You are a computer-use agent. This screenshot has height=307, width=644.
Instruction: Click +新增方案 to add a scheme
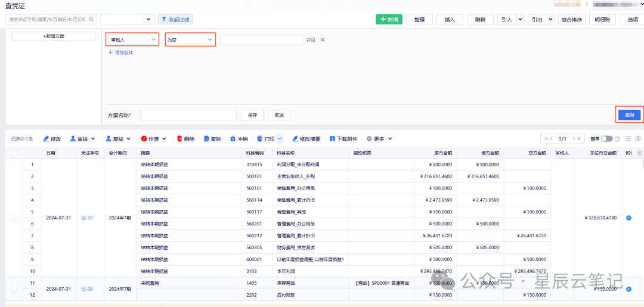tap(54, 36)
